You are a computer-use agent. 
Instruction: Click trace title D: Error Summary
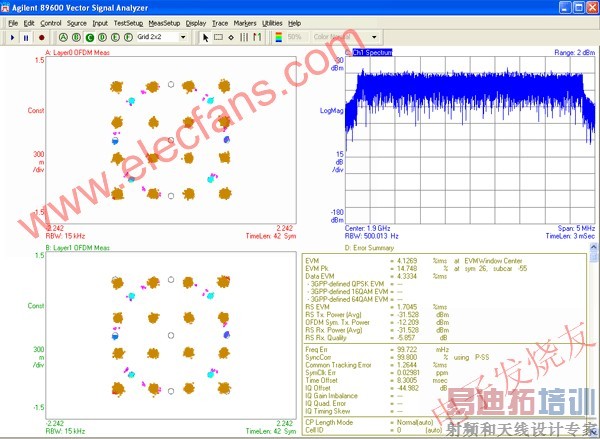(369, 248)
